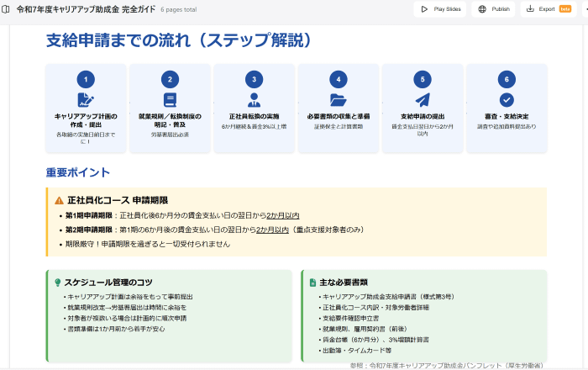Screen dimensions: 588x370
Task: Click the 6 pages total label
Action: coord(180,9)
